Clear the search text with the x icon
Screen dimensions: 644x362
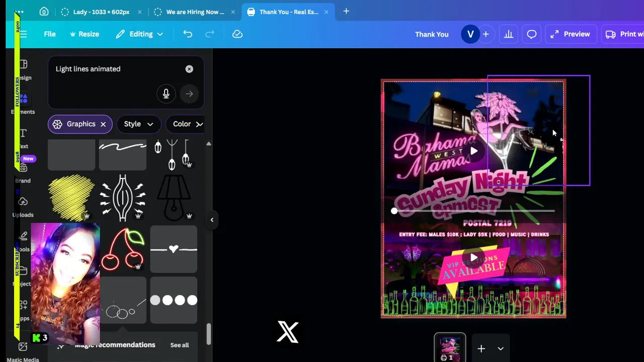[x=189, y=69]
